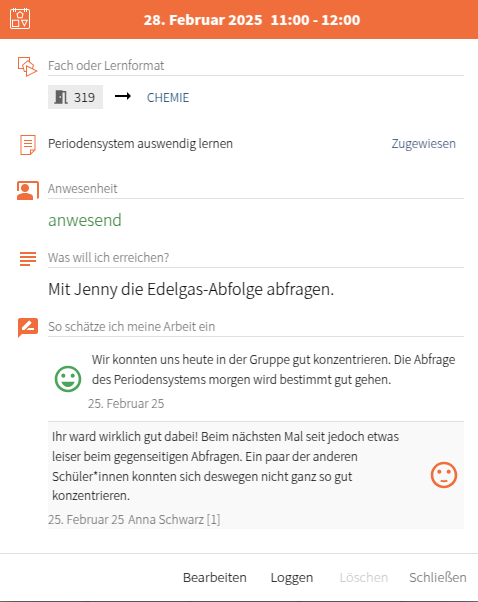Click the Zugewiesen status link

(x=423, y=144)
